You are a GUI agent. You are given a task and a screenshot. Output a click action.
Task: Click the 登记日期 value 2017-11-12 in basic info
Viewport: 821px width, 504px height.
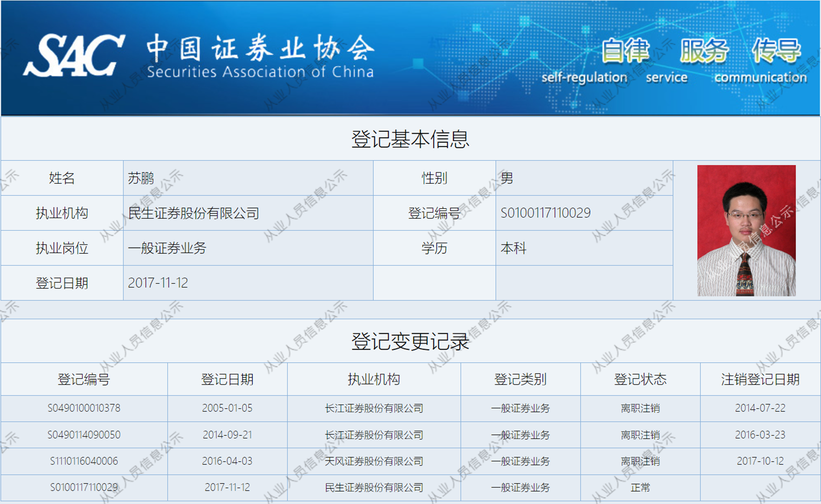point(158,283)
